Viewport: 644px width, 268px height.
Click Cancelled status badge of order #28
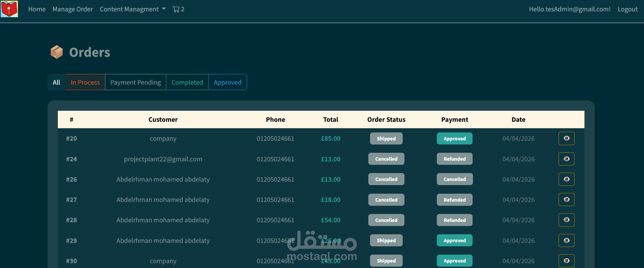click(x=386, y=220)
